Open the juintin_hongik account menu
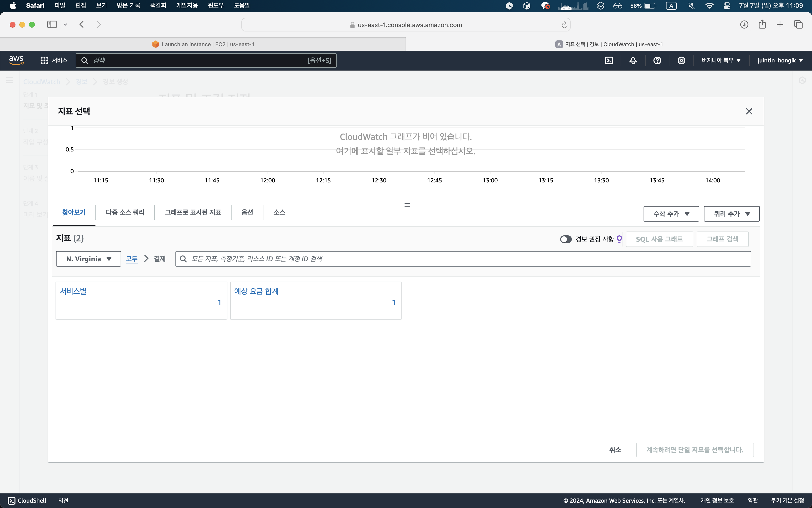This screenshot has width=812, height=508. pyautogui.click(x=780, y=60)
